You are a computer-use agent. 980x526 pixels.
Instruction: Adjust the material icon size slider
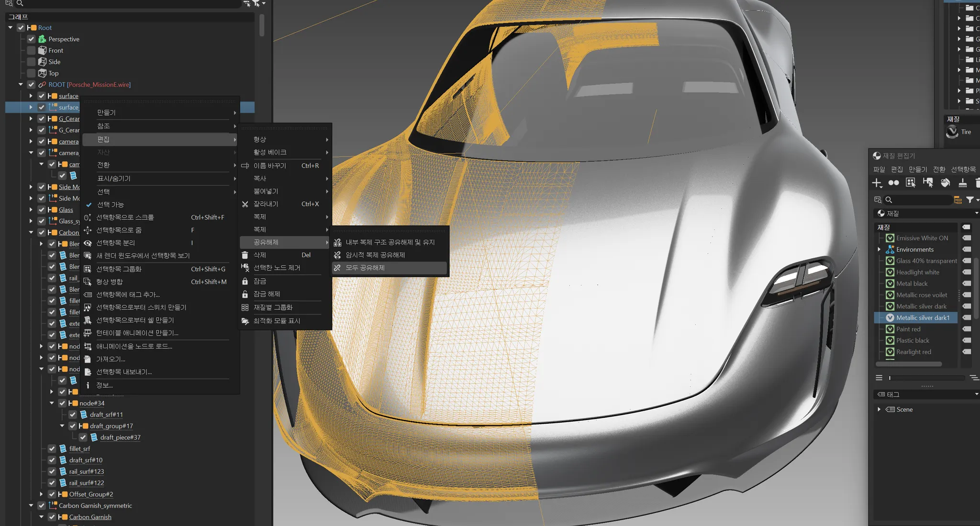point(890,378)
